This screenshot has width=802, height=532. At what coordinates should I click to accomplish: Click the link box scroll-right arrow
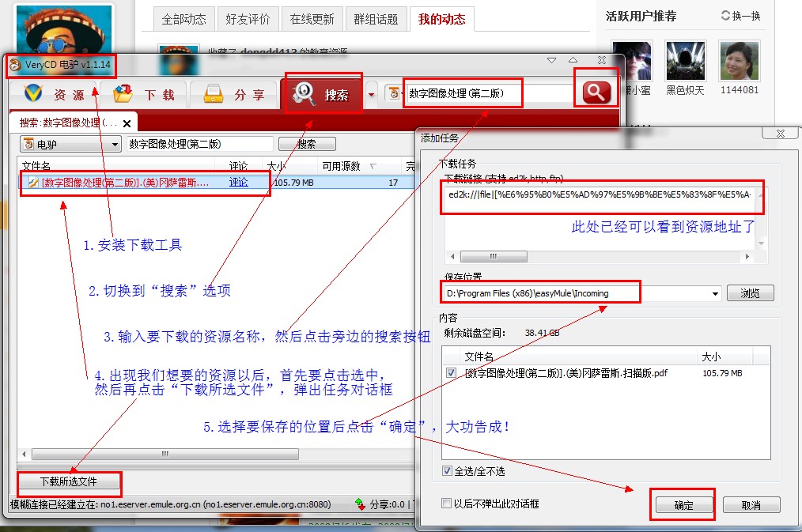point(747,256)
